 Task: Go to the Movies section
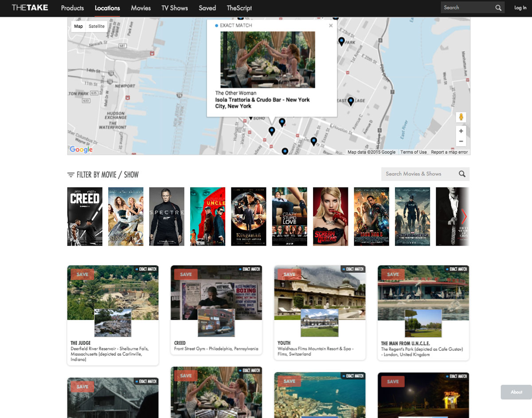[141, 8]
